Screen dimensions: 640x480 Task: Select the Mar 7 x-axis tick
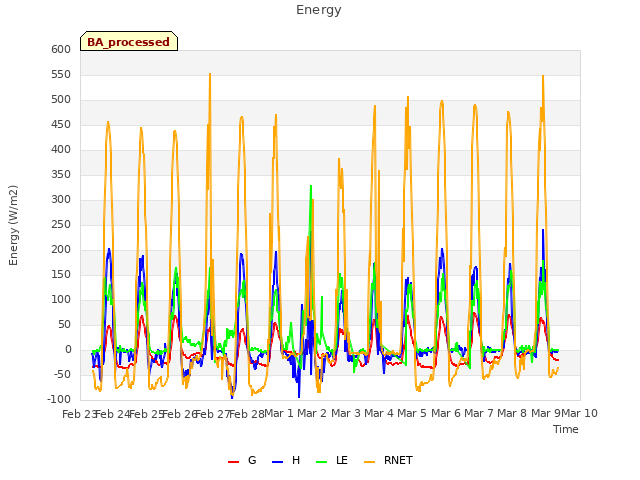click(479, 413)
